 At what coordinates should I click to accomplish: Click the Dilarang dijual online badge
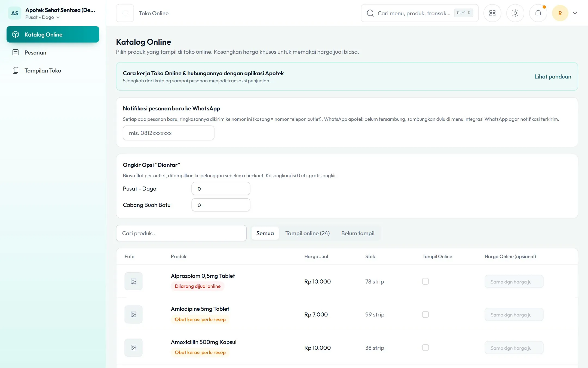198,286
